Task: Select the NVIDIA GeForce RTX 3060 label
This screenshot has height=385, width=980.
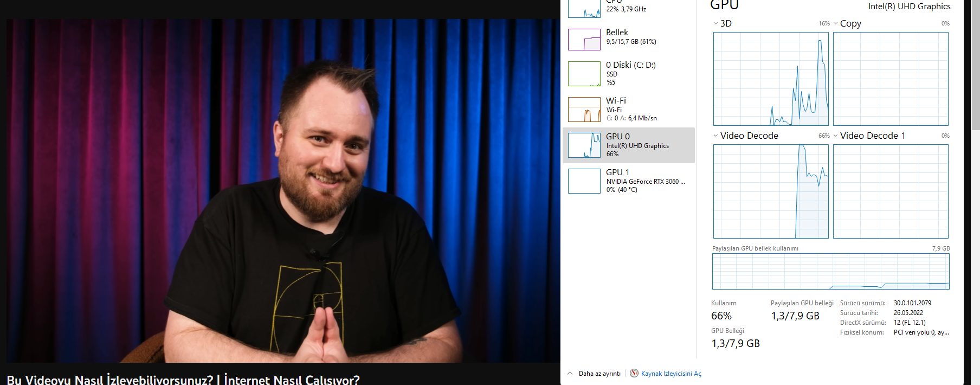Action: coord(646,182)
